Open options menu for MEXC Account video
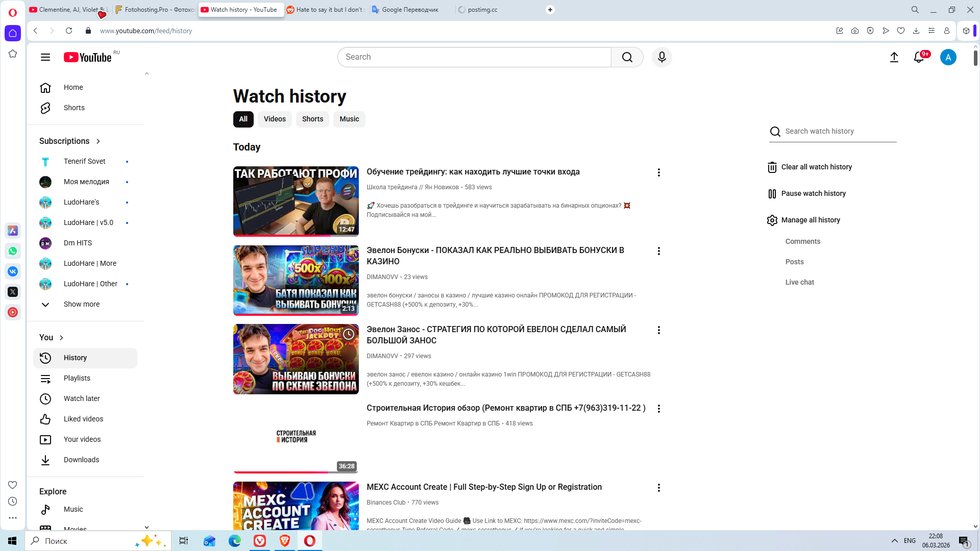The height and width of the screenshot is (551, 980). [x=658, y=488]
